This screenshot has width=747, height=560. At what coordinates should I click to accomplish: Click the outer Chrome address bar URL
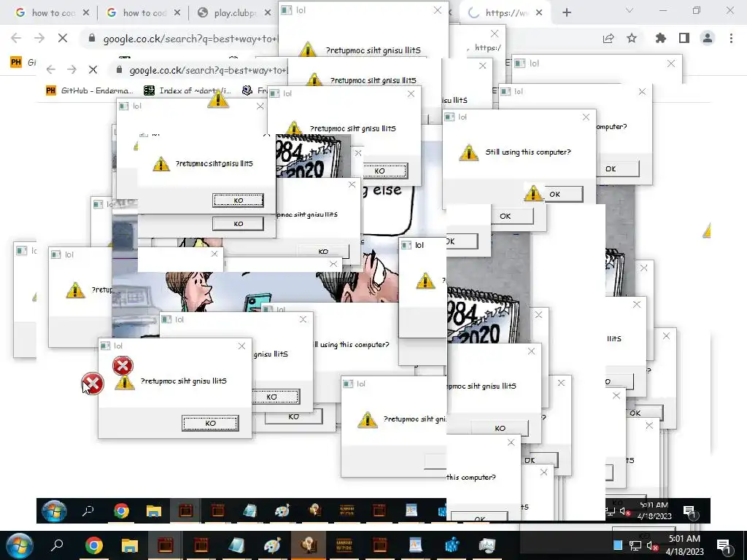tap(190, 39)
